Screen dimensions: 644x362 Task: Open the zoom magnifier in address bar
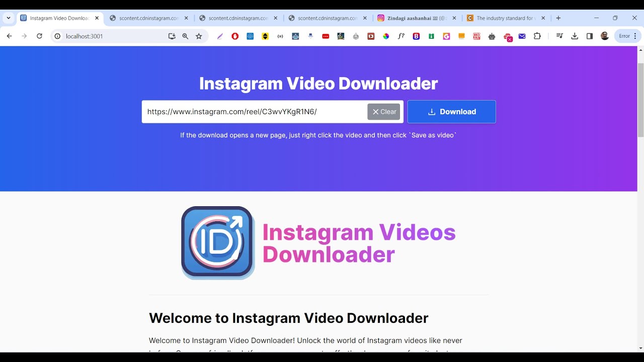tap(185, 36)
